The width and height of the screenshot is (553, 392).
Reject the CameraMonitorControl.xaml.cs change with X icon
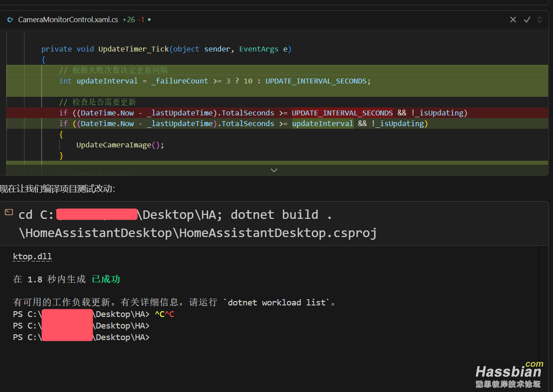[x=513, y=20]
